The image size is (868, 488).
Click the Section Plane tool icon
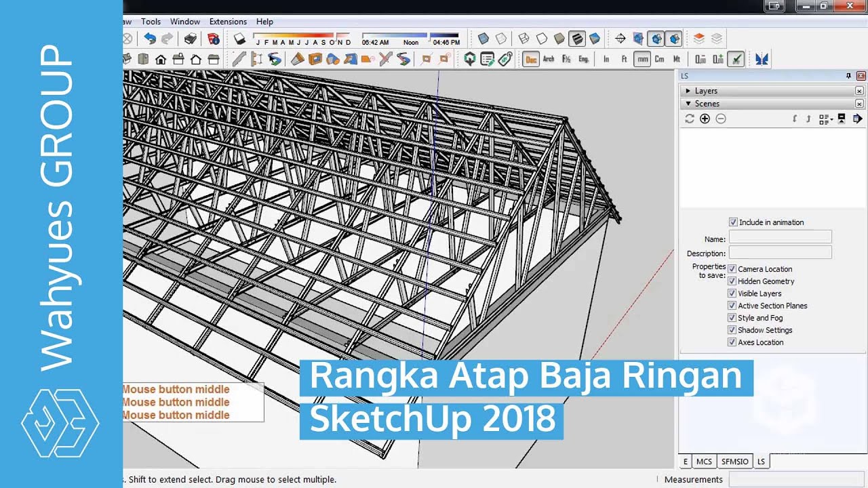(x=620, y=39)
